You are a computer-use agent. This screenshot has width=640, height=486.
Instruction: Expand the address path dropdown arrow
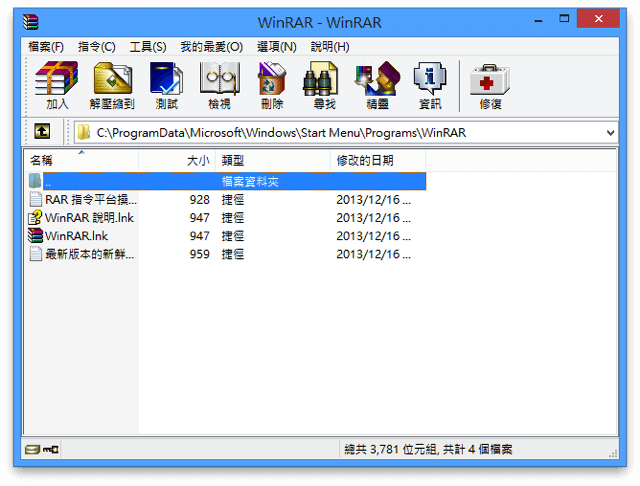pyautogui.click(x=610, y=133)
